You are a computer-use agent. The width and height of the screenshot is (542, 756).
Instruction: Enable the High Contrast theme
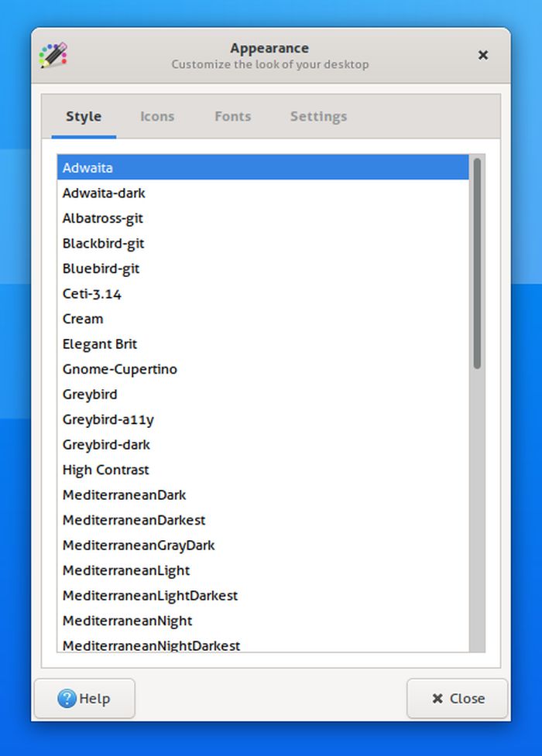(x=105, y=470)
